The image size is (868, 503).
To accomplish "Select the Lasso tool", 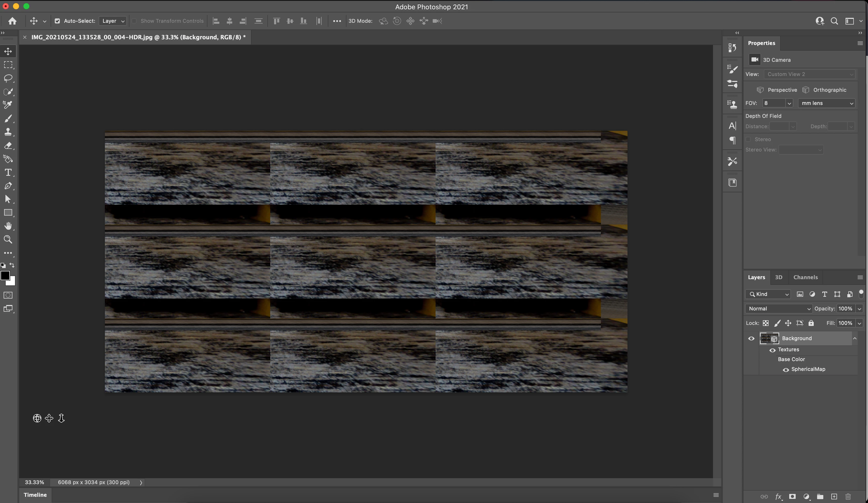I will [8, 78].
